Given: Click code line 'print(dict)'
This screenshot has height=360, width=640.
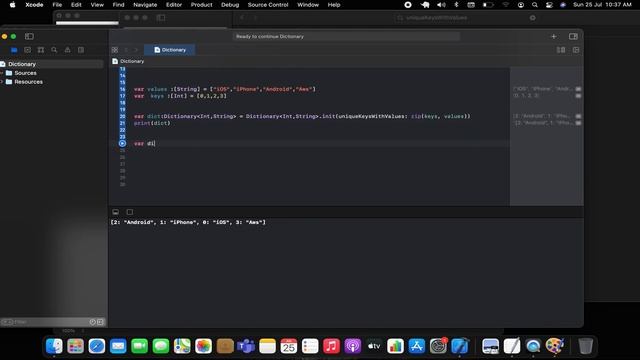Looking at the screenshot, I should click(152, 123).
